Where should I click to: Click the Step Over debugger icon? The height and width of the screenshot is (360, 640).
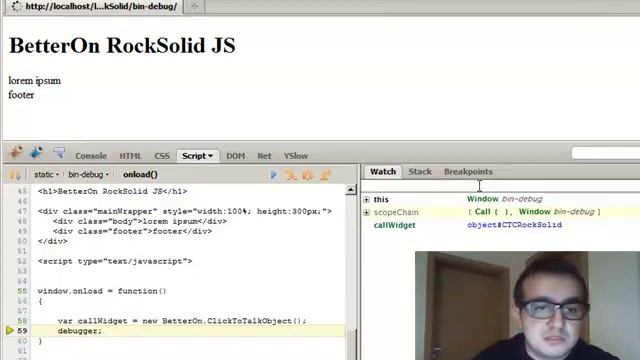(x=308, y=175)
